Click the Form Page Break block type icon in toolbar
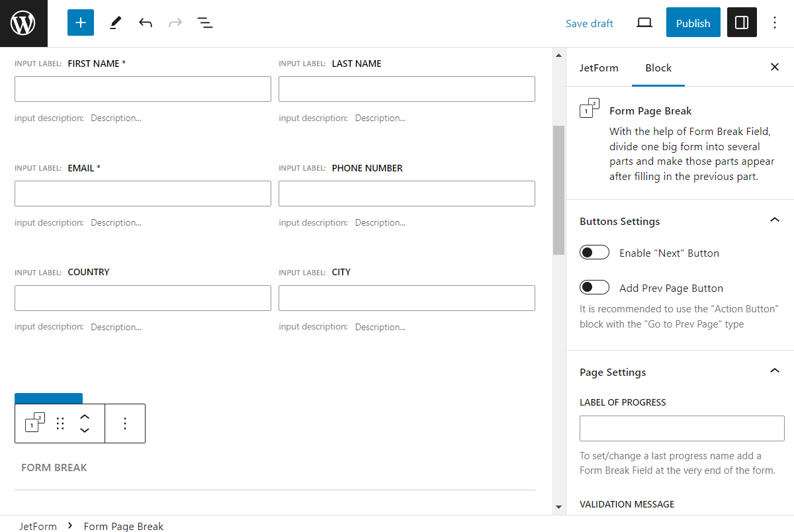 35,423
